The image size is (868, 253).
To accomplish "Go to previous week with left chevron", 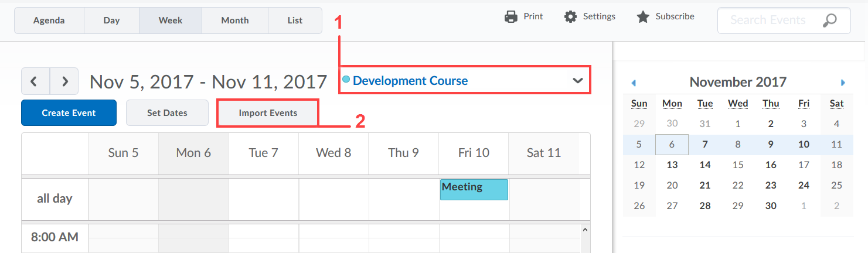I will click(35, 81).
